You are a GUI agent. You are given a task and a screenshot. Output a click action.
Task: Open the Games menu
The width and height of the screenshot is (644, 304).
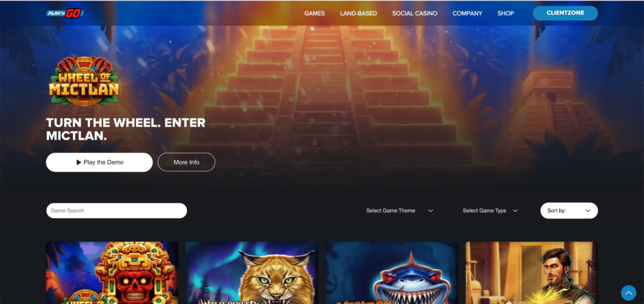pyautogui.click(x=314, y=13)
